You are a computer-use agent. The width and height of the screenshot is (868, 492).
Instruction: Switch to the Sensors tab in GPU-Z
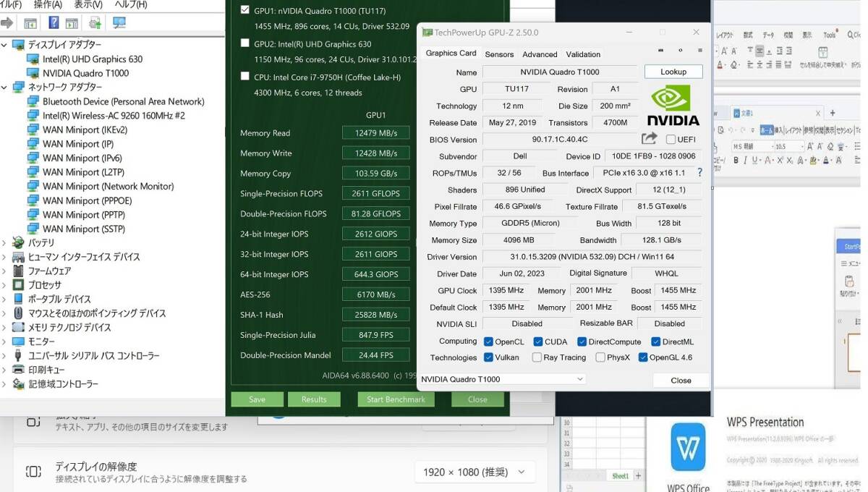point(499,54)
